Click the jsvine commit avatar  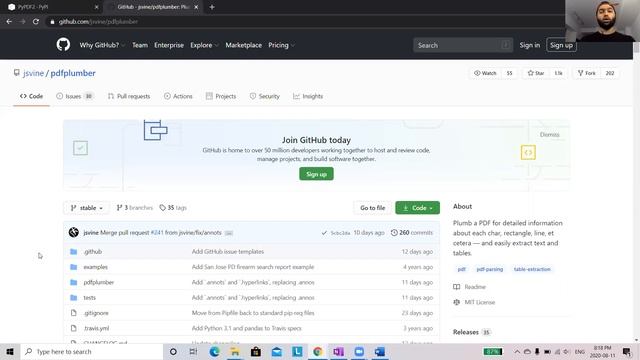click(x=73, y=232)
